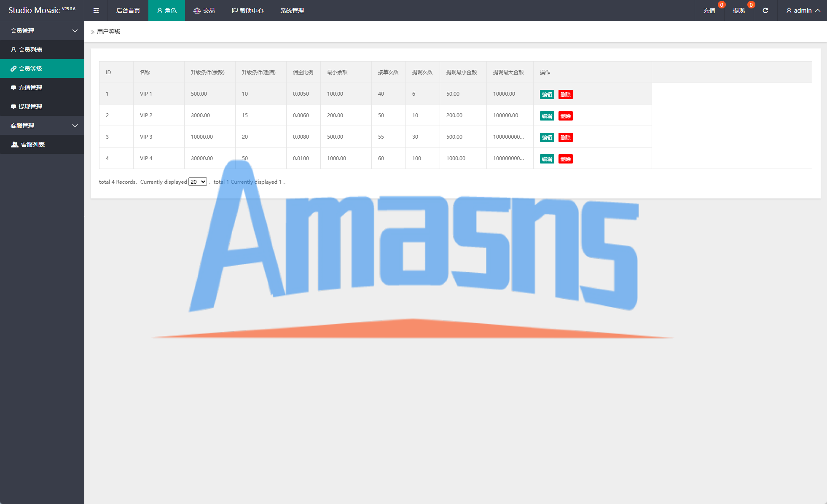This screenshot has height=504, width=827.
Task: Open the records per page dropdown
Action: (x=197, y=182)
